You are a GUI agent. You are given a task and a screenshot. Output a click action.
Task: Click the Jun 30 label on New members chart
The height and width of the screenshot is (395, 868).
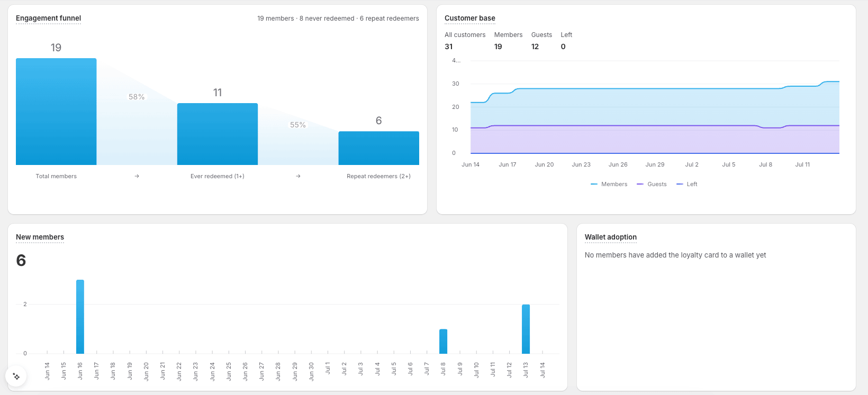coord(312,371)
